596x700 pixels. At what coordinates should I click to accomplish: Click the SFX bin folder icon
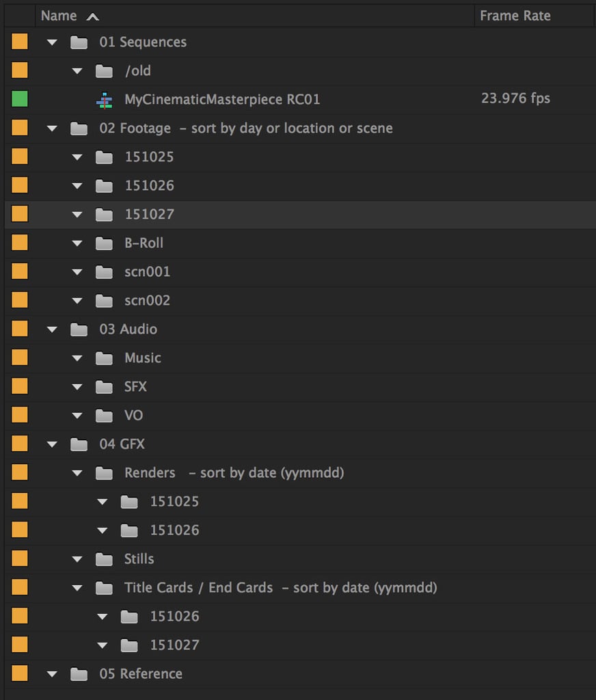pos(104,387)
